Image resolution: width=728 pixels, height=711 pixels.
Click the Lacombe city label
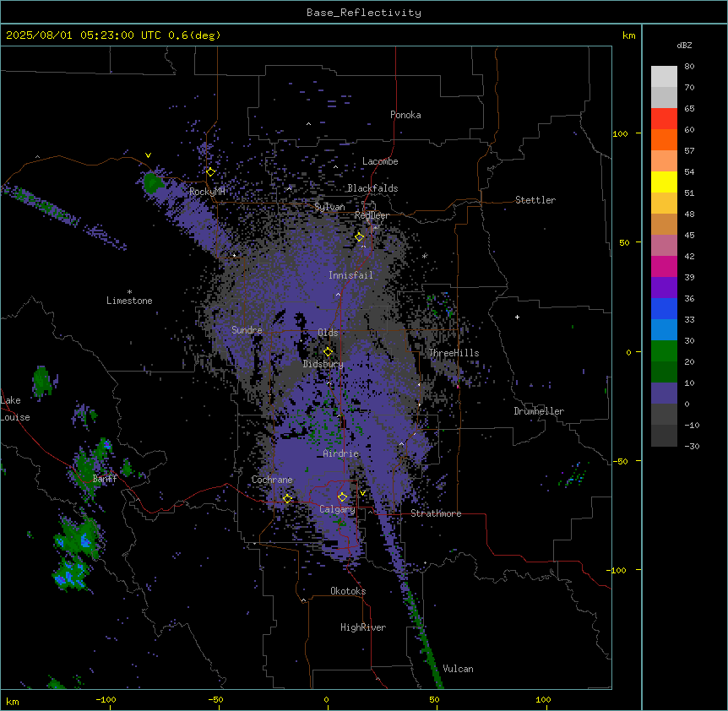380,161
